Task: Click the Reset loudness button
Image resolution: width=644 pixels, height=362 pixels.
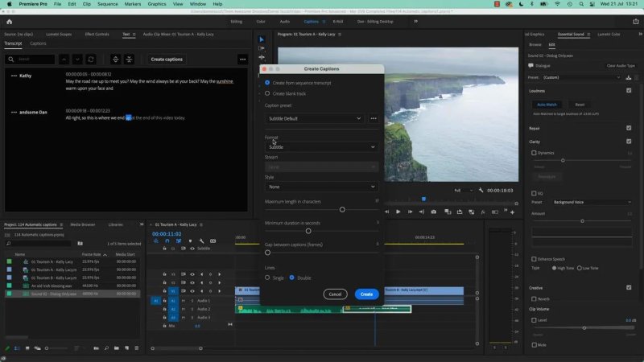Action: click(x=580, y=105)
